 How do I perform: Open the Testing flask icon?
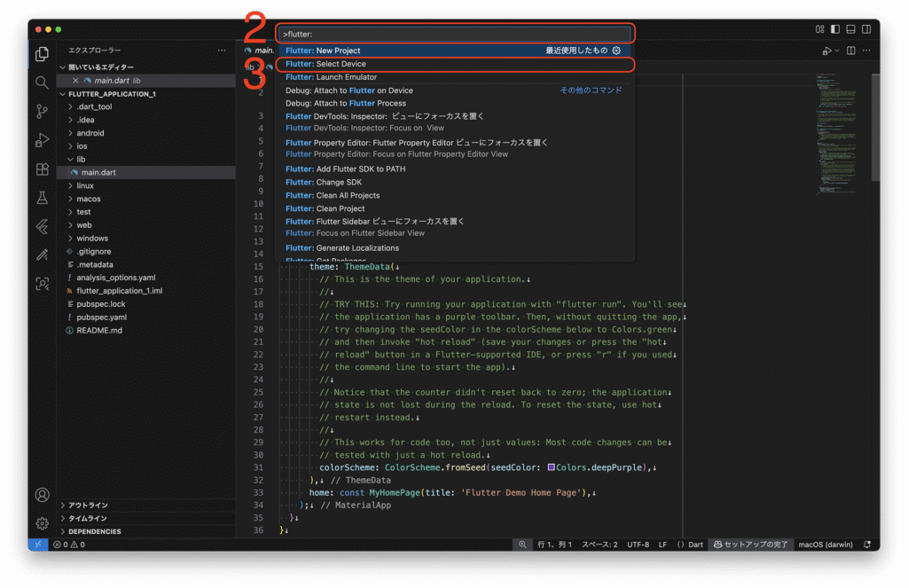(x=42, y=198)
